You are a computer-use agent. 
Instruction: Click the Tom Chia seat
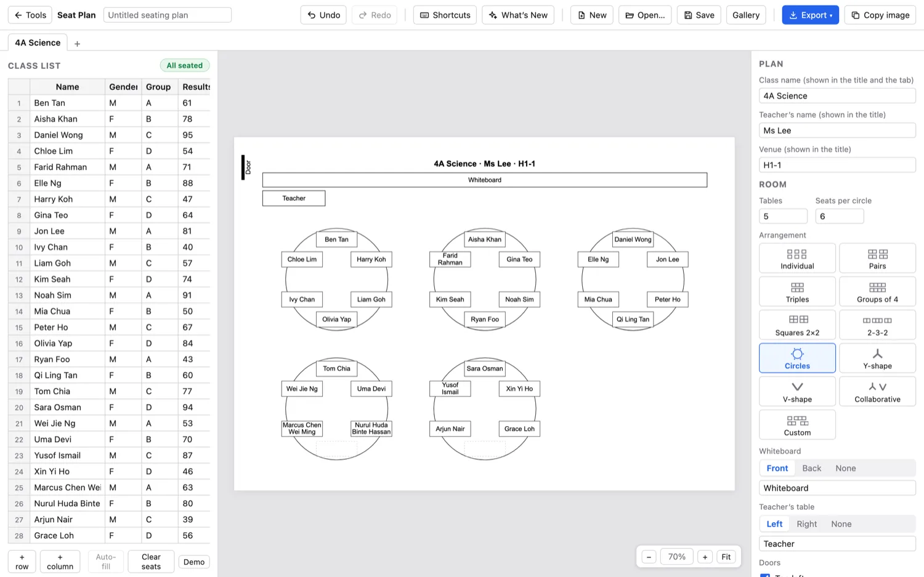pos(336,368)
